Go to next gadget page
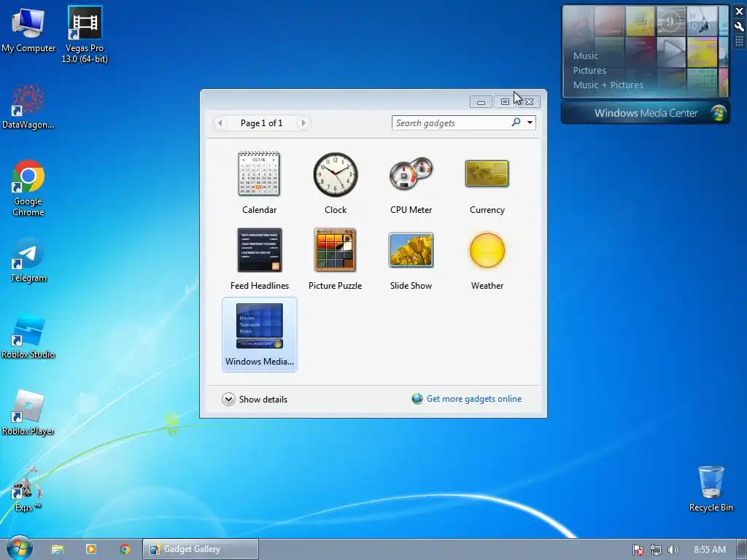Image resolution: width=747 pixels, height=560 pixels. 303,122
